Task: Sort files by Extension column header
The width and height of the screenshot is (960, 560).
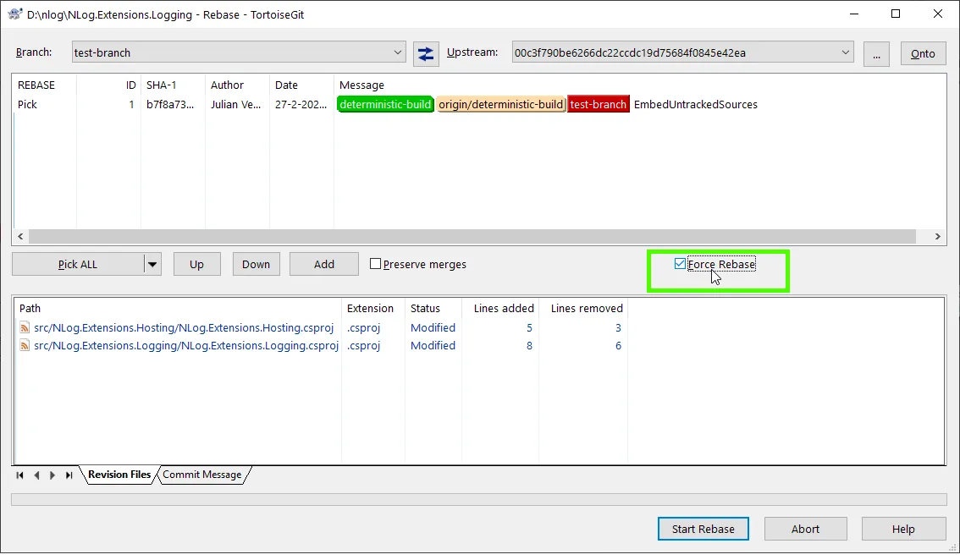Action: pos(370,309)
